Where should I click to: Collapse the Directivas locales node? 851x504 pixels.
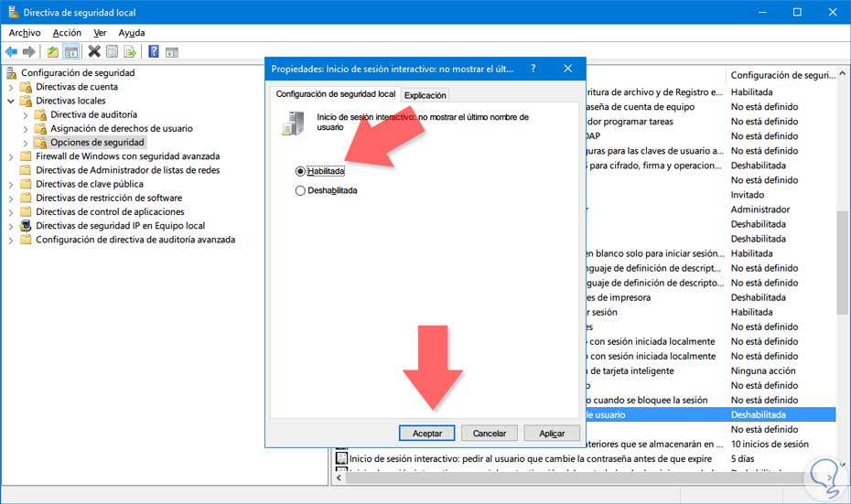11,101
